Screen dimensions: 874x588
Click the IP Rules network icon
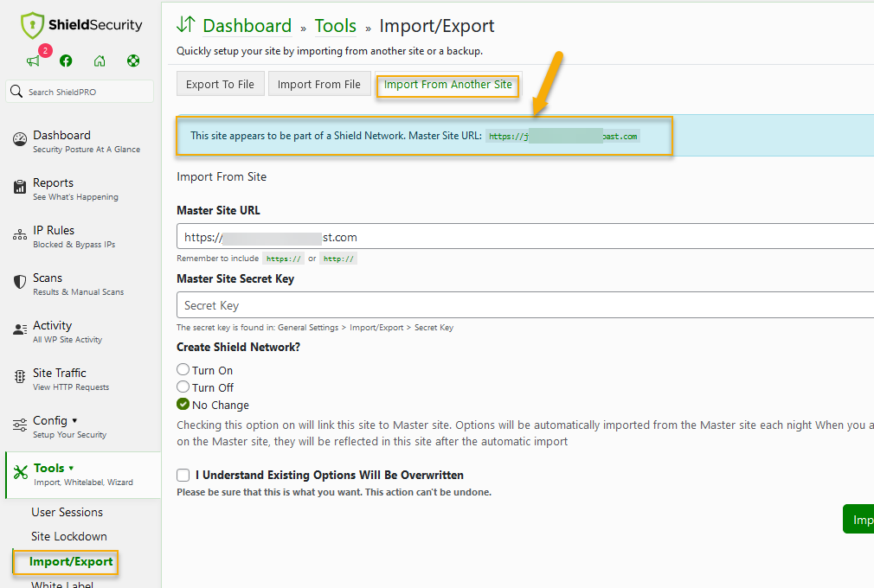click(20, 234)
